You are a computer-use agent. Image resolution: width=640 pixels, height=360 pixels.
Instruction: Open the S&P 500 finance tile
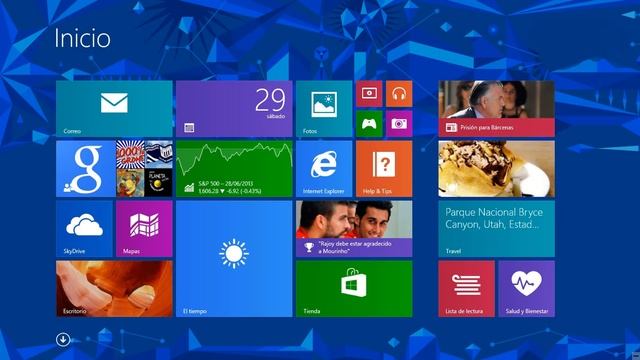coord(234,169)
